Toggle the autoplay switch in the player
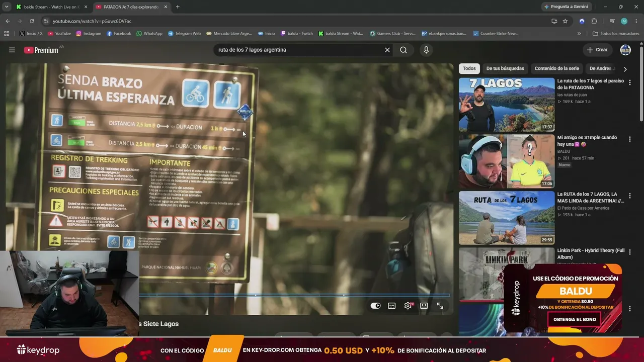 coord(375,306)
